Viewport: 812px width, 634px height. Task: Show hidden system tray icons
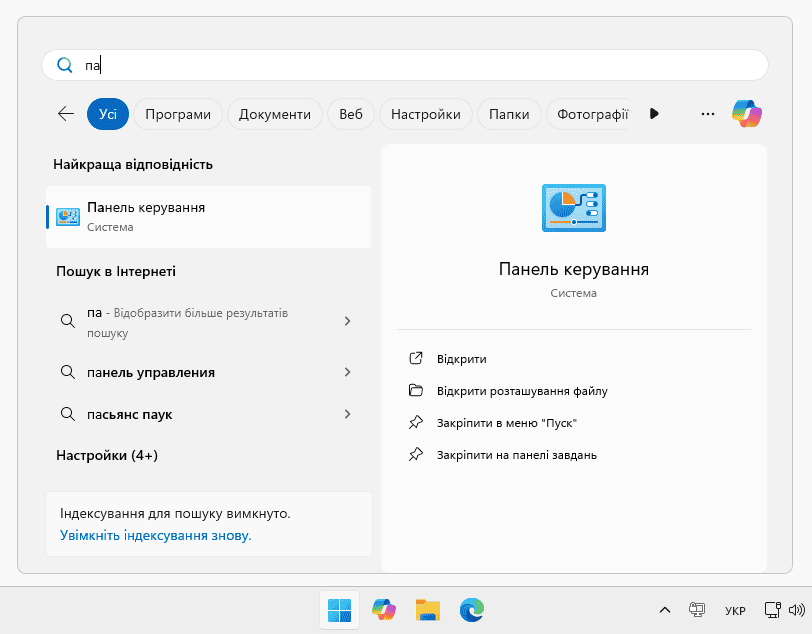[664, 609]
